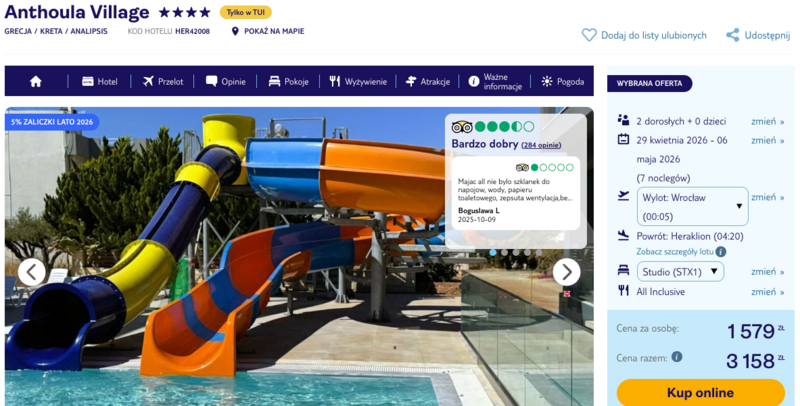Click zmień next to travel dates

767,140
